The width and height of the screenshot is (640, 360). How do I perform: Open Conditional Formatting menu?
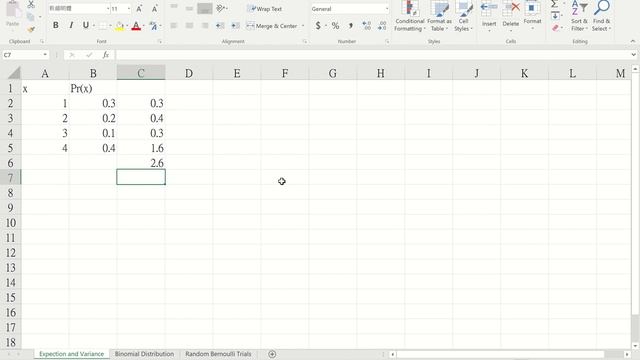point(410,16)
